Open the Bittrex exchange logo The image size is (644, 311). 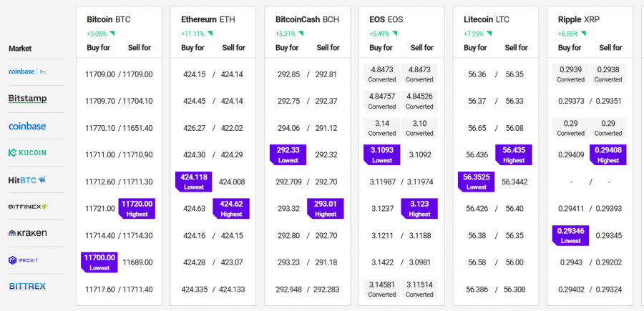[x=27, y=287]
